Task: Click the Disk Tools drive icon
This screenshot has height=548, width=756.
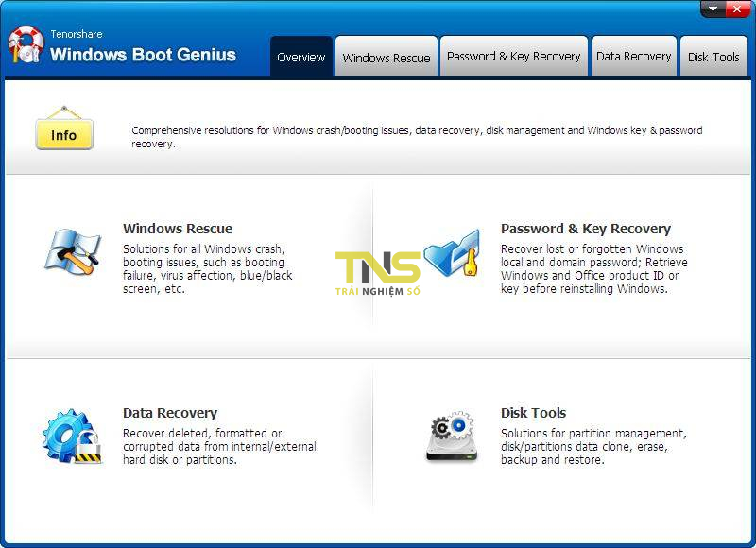Action: 452,437
